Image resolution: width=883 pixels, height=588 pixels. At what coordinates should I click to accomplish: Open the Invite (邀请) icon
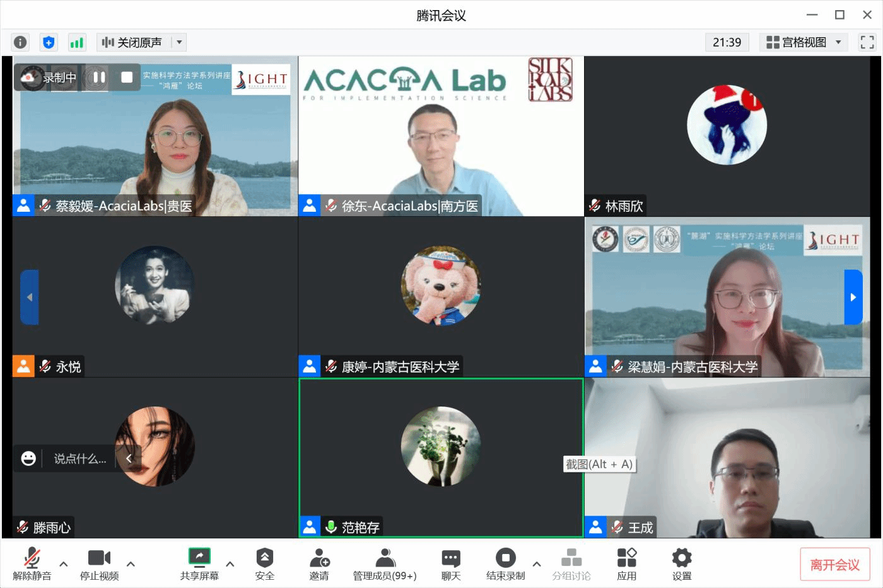click(x=319, y=564)
